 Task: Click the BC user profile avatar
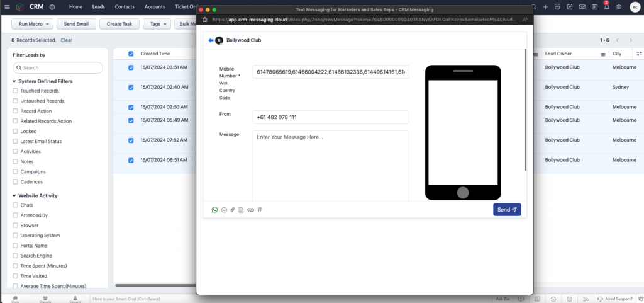[x=635, y=7]
